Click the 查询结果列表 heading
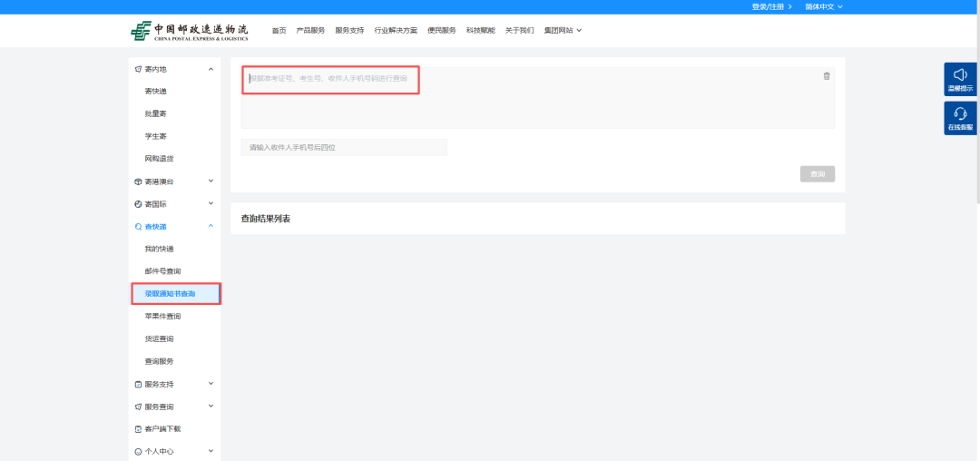 coord(266,219)
